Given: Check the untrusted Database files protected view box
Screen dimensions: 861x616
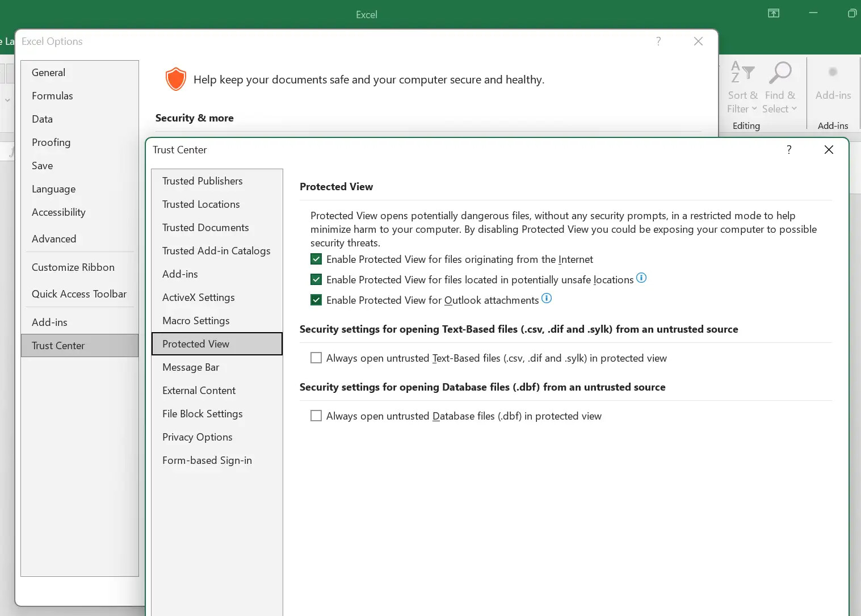Looking at the screenshot, I should [x=316, y=416].
